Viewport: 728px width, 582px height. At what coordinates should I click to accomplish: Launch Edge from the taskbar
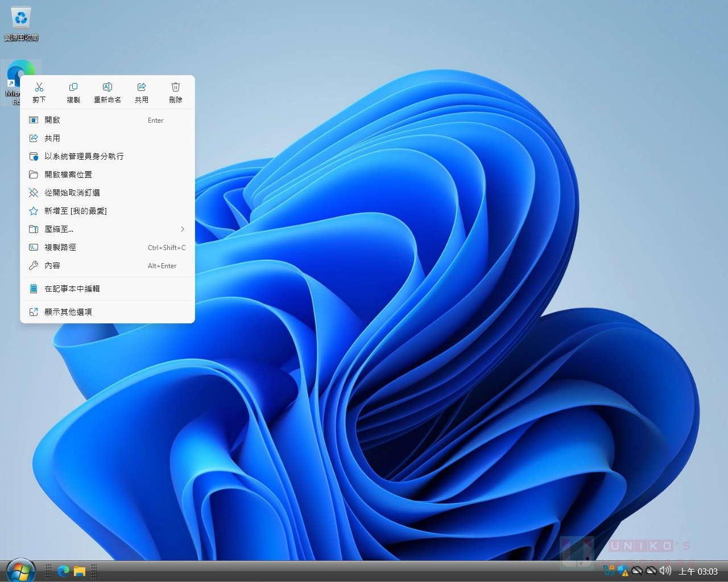pyautogui.click(x=63, y=571)
